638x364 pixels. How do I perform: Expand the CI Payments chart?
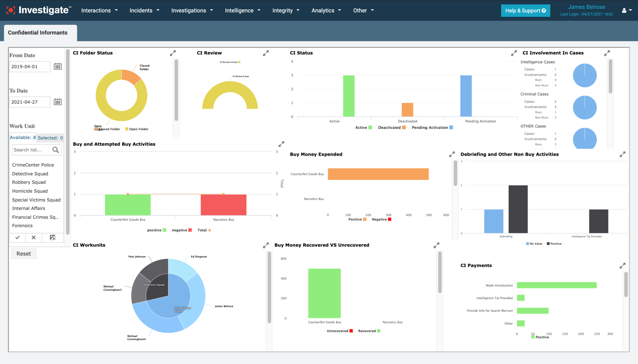(623, 265)
